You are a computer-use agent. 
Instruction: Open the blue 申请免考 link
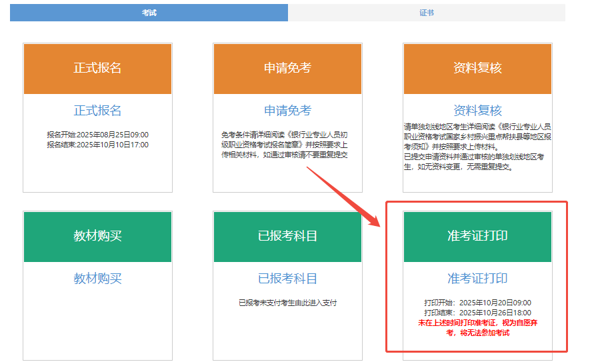tap(287, 111)
